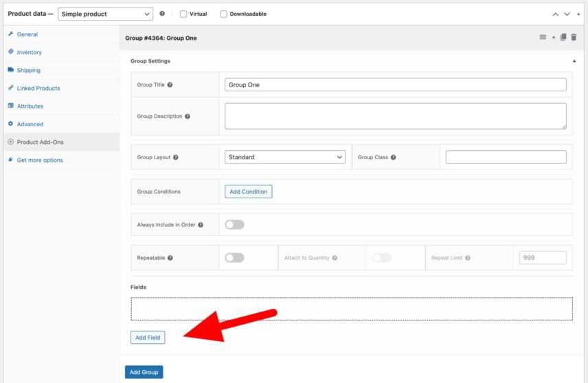Duplicate Group One with the copy icon
Image resolution: width=588 pixels, height=383 pixels.
563,37
